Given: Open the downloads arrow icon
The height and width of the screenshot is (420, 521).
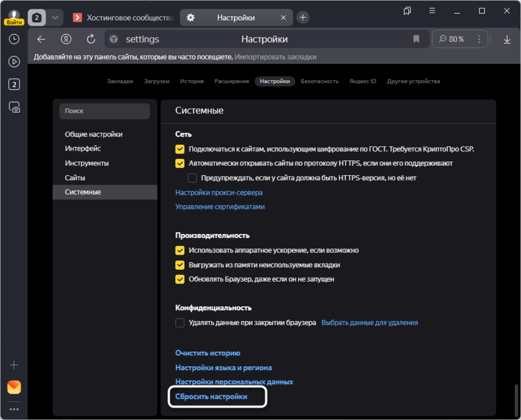Looking at the screenshot, I should 507,39.
